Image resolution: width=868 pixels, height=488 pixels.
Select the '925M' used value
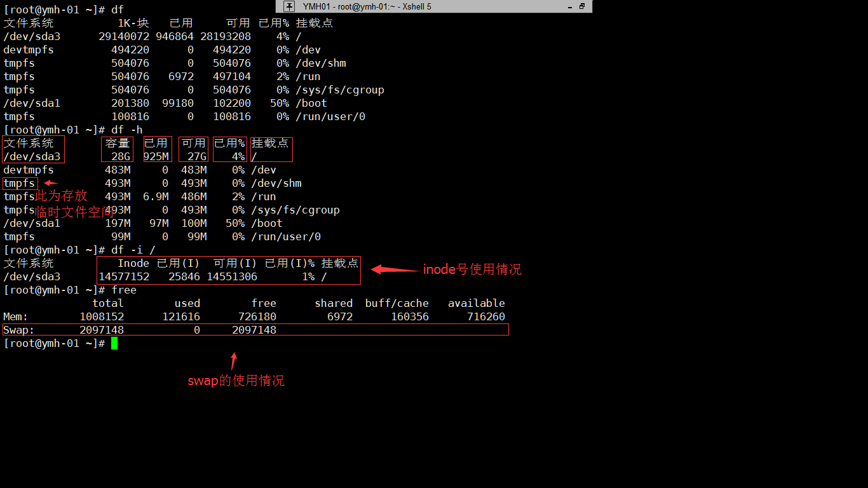(x=156, y=156)
